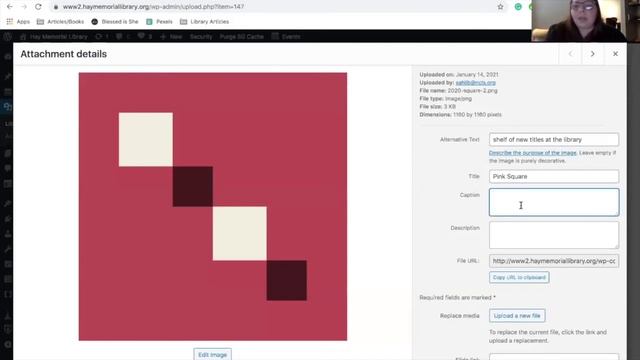Open the Pexels bookmark
Image resolution: width=640 pixels, height=360 pixels.
(160, 22)
